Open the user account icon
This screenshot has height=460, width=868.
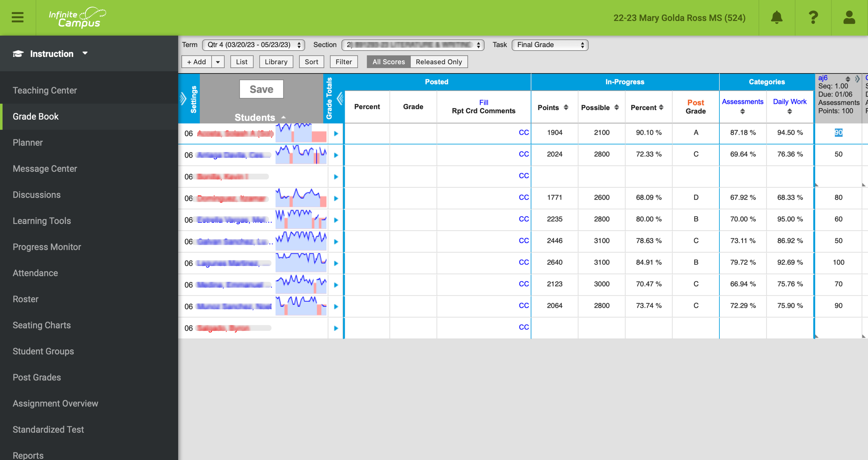coord(849,17)
